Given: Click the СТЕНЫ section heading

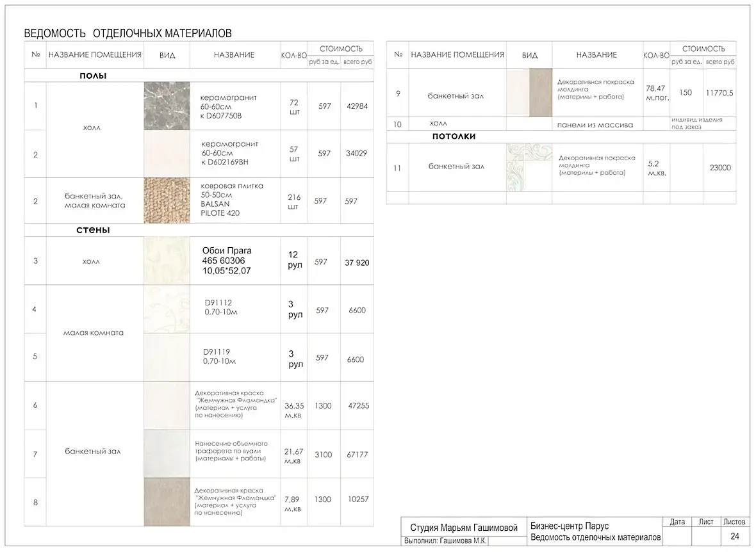Looking at the screenshot, I should tap(93, 230).
